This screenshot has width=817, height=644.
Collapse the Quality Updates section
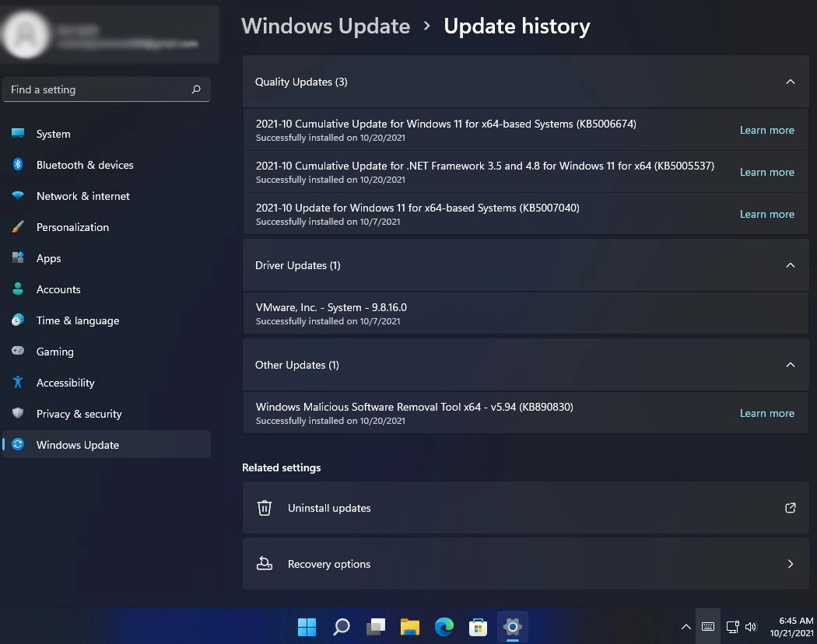tap(791, 82)
